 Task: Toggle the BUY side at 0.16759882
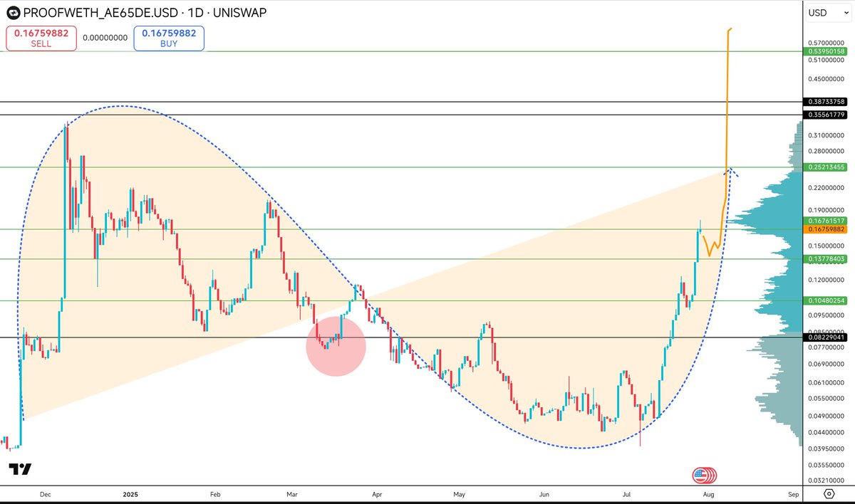pyautogui.click(x=168, y=37)
